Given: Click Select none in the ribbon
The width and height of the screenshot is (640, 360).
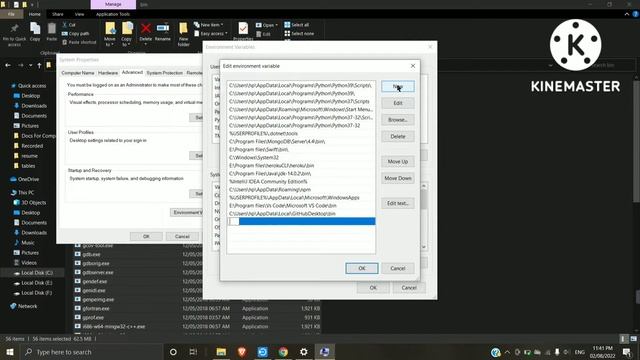Looking at the screenshot, I should pos(299,33).
